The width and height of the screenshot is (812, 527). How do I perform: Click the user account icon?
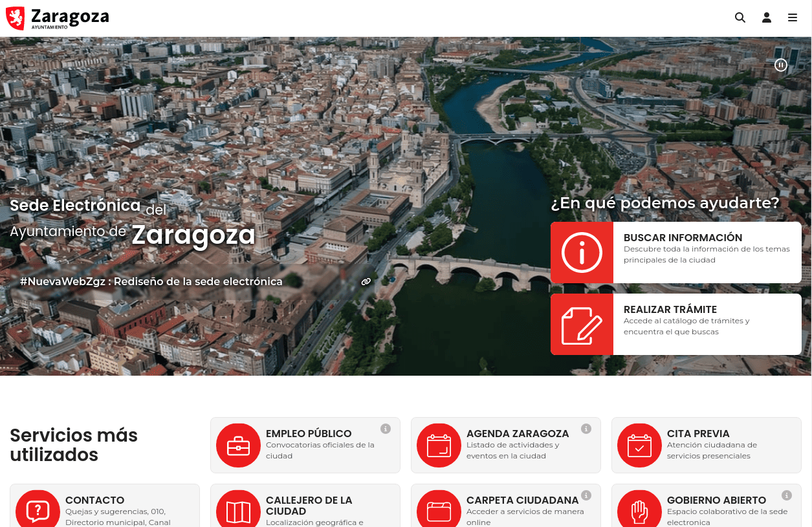(x=767, y=18)
